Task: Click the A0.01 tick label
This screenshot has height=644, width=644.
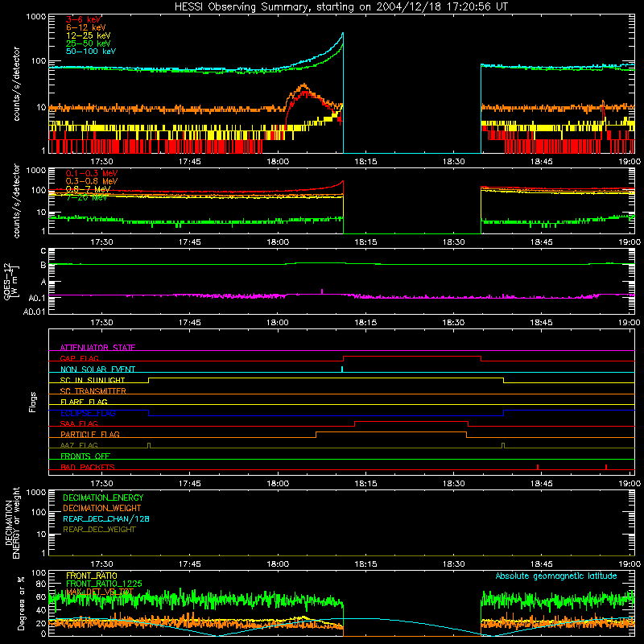Action: (34, 312)
